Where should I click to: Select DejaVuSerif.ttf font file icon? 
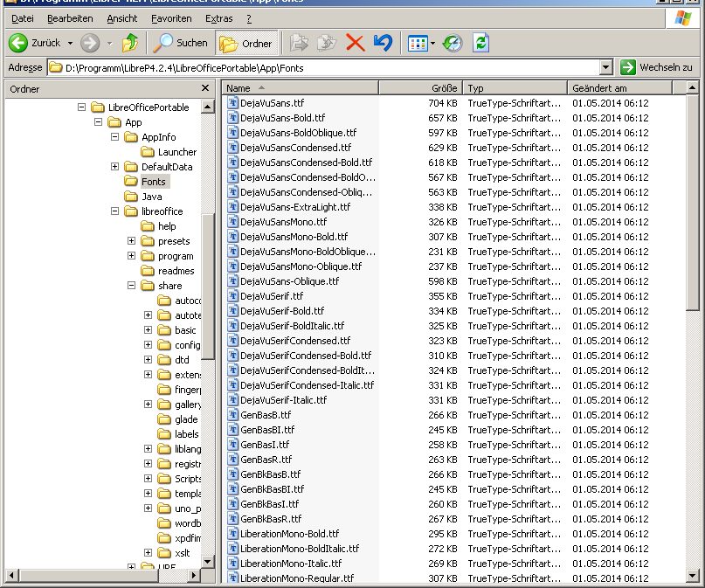click(232, 296)
